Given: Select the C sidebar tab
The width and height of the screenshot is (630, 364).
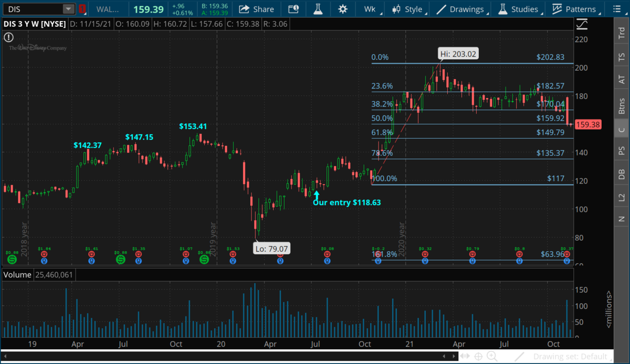Looking at the screenshot, I should click(622, 130).
